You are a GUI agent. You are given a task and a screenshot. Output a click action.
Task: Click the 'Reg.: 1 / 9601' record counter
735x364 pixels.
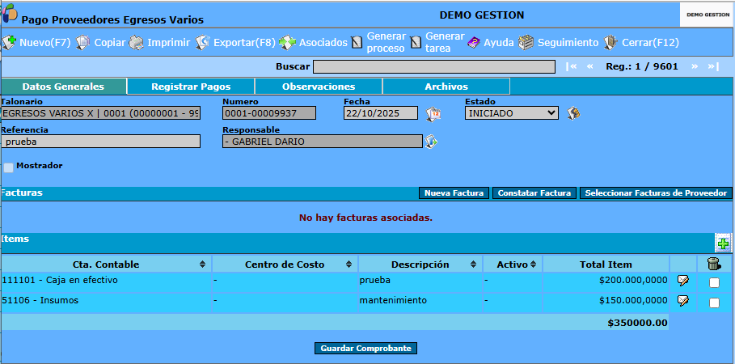coord(642,67)
